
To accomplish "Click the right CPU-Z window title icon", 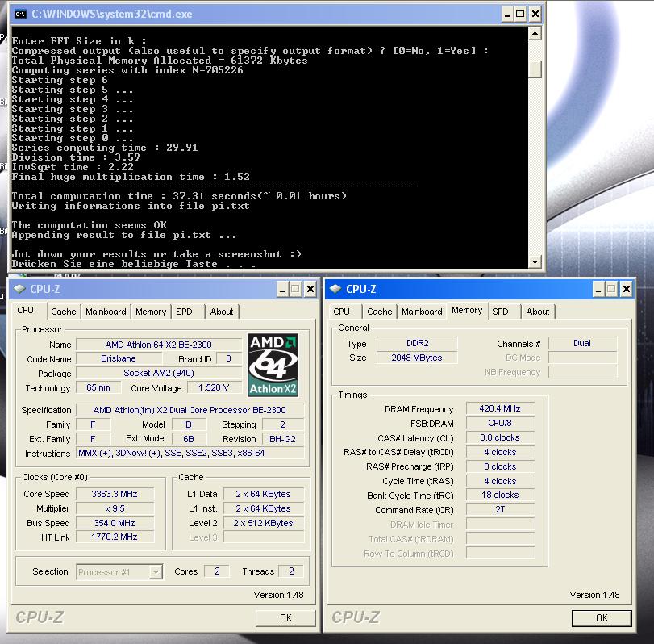I will tap(335, 289).
